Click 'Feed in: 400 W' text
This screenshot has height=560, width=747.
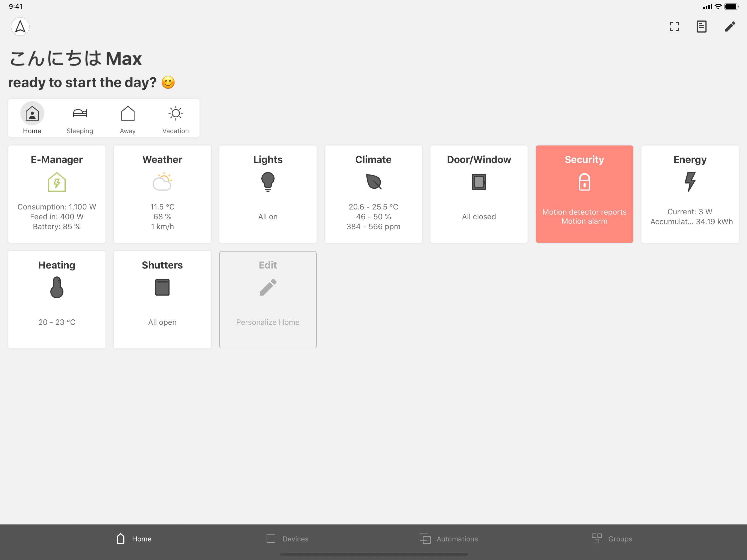[x=57, y=217]
